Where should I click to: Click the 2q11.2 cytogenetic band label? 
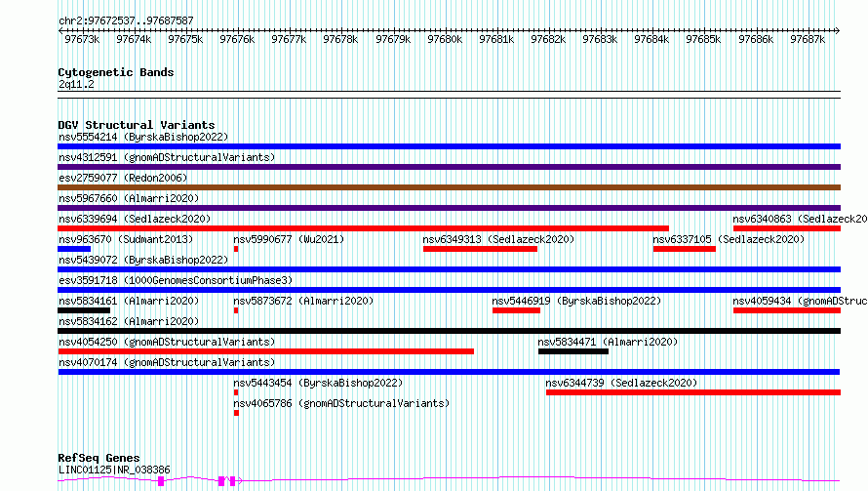click(76, 84)
